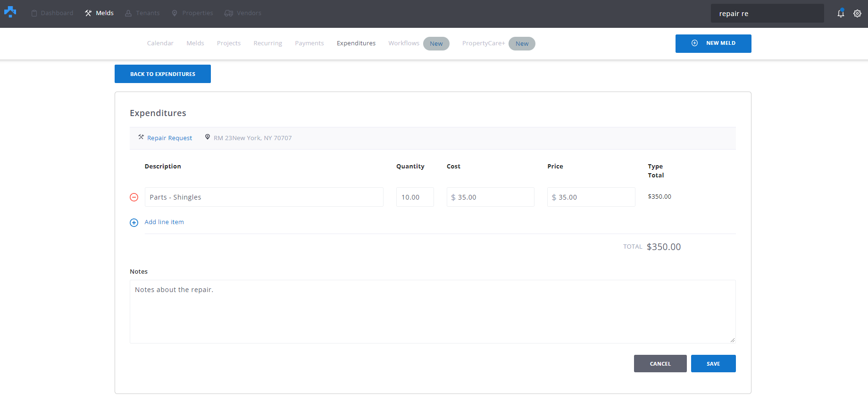Click the New badge beside PropertyCare+

[522, 43]
